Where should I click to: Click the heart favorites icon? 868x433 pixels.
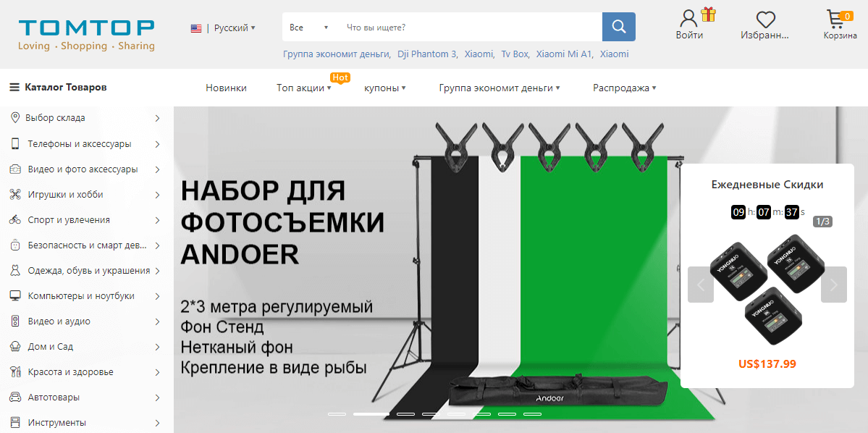point(766,20)
